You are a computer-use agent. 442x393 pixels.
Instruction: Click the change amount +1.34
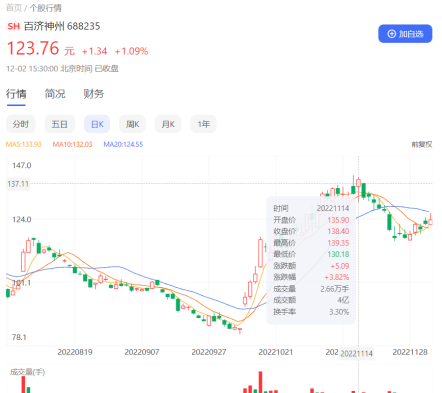pyautogui.click(x=95, y=51)
